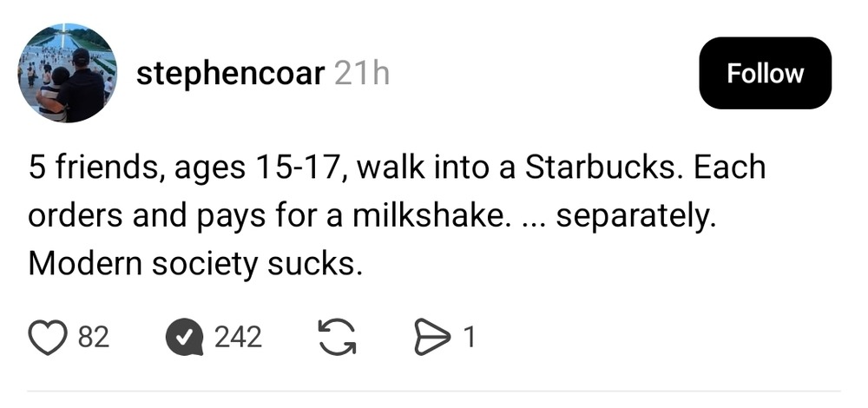This screenshot has height=408, width=868.
Task: Follow stephencoar with the Follow button
Action: pos(765,73)
